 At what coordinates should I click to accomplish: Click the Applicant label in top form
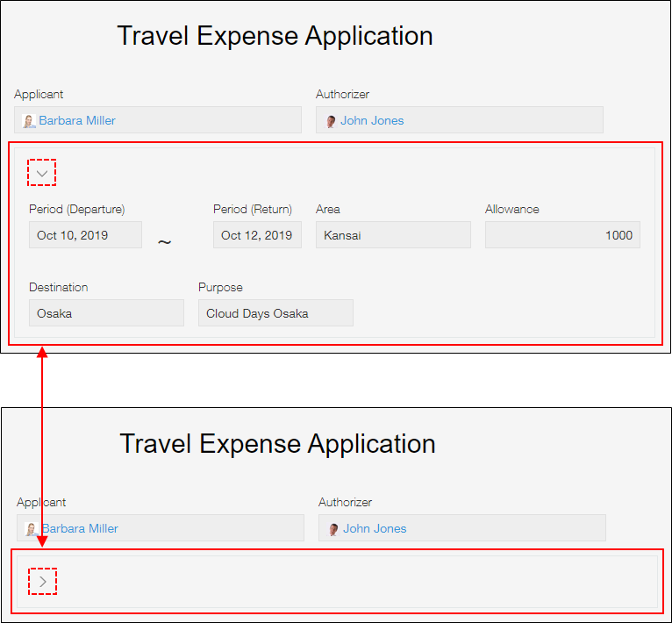(x=39, y=95)
